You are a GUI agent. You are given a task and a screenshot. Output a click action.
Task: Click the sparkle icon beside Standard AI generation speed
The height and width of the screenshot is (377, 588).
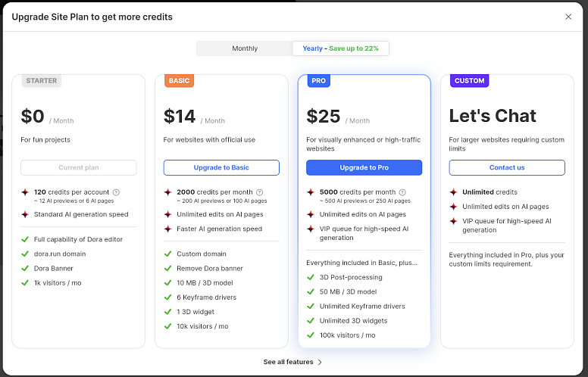point(25,214)
